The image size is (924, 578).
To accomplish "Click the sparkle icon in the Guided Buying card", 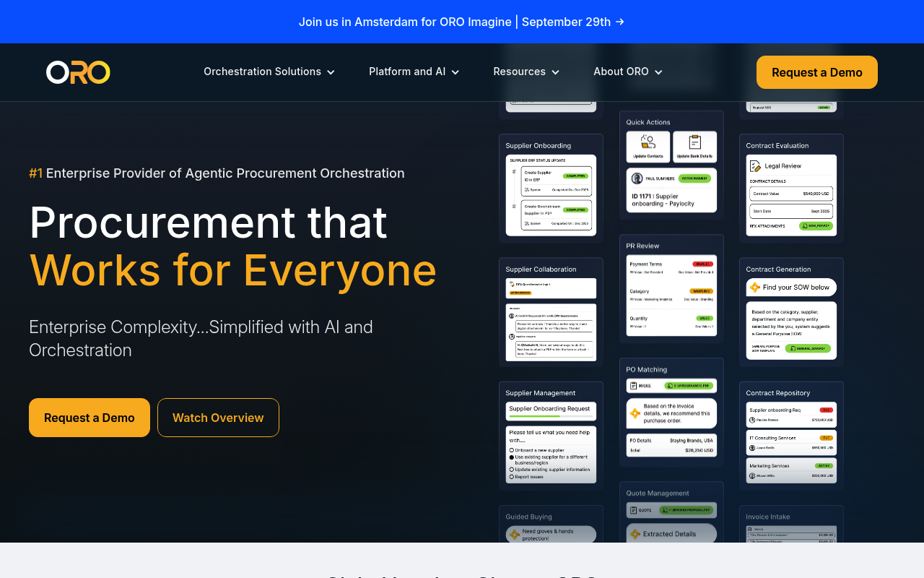I will [515, 535].
